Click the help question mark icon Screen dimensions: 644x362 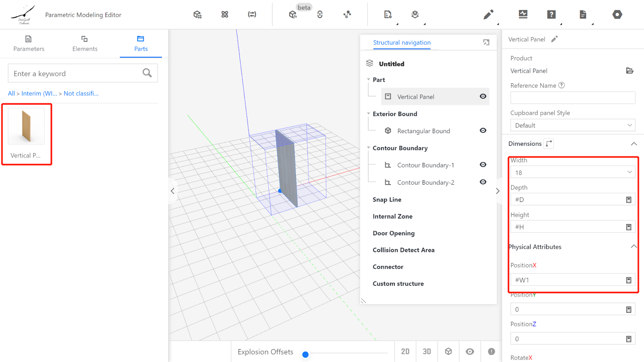[551, 15]
